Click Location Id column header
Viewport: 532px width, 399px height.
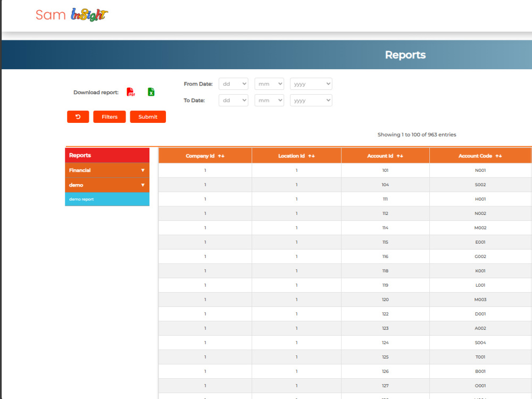tap(296, 156)
